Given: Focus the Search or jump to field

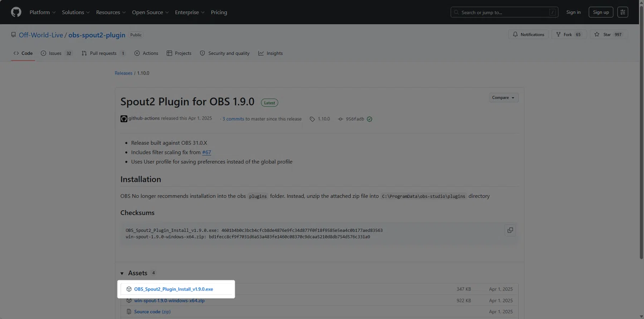Looking at the screenshot, I should click(504, 12).
